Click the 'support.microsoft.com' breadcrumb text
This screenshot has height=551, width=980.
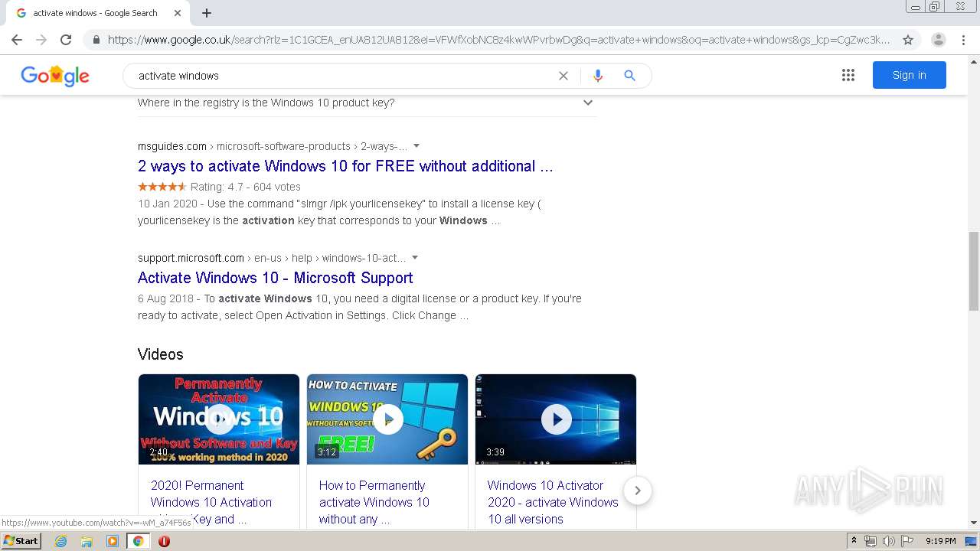[x=191, y=258]
